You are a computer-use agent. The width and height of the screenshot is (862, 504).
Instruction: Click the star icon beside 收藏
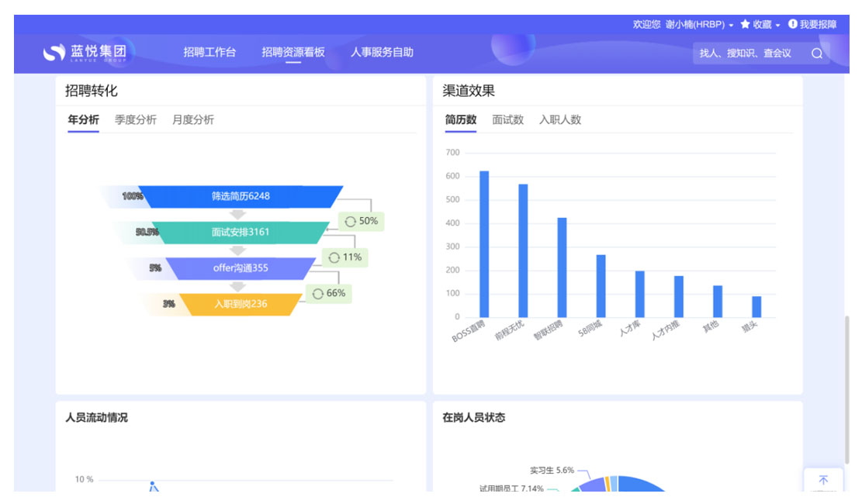click(x=745, y=24)
